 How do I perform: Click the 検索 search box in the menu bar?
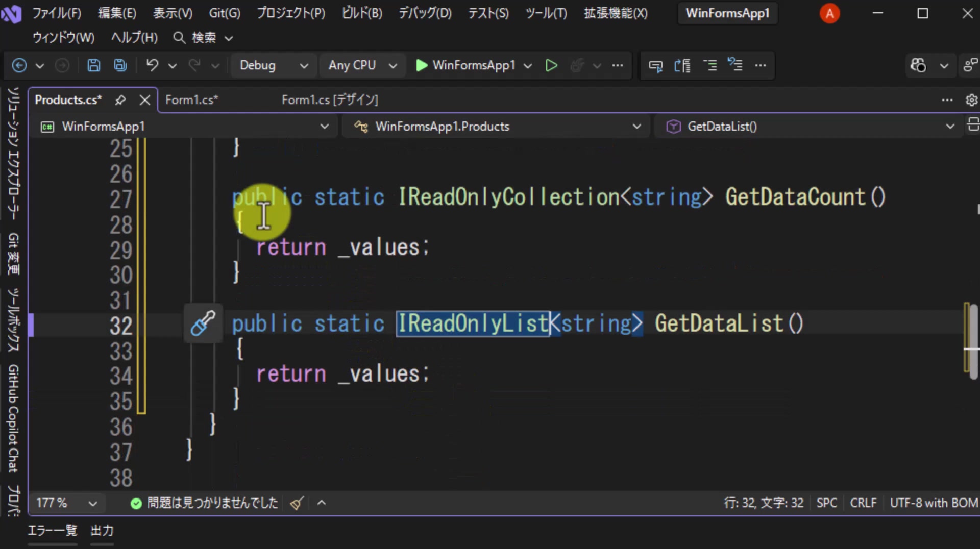[203, 38]
